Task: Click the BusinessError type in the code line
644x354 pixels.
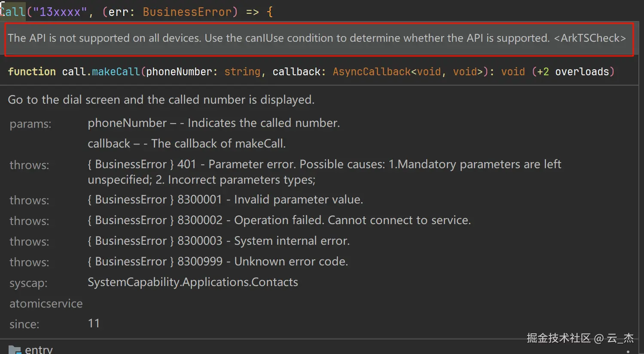Action: click(187, 12)
